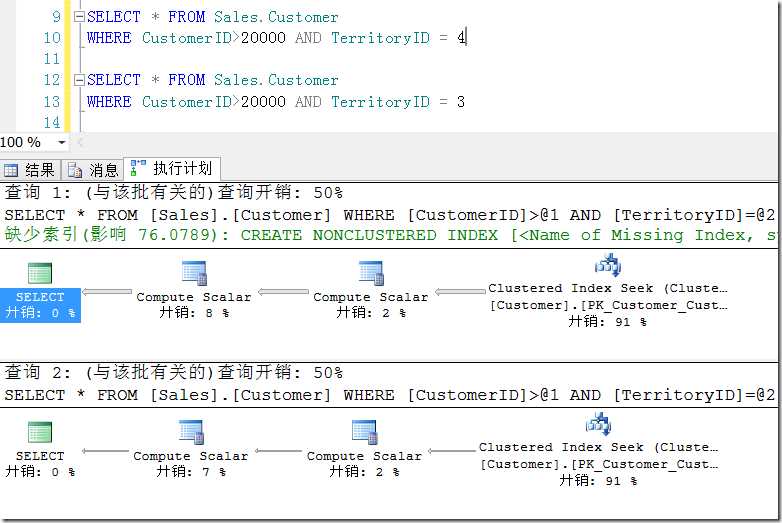The height and width of the screenshot is (523, 782).
Task: Place cursor after TerritoryID = 4 on line 10
Action: [x=466, y=38]
